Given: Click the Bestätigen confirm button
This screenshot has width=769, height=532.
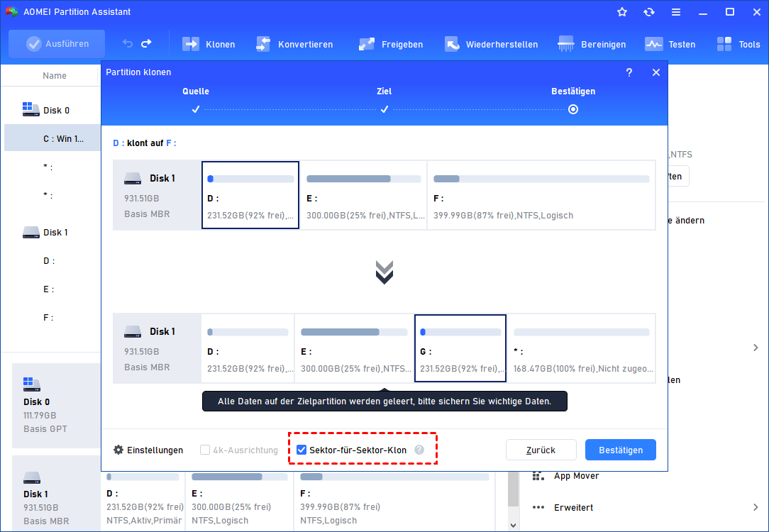Looking at the screenshot, I should pos(621,450).
